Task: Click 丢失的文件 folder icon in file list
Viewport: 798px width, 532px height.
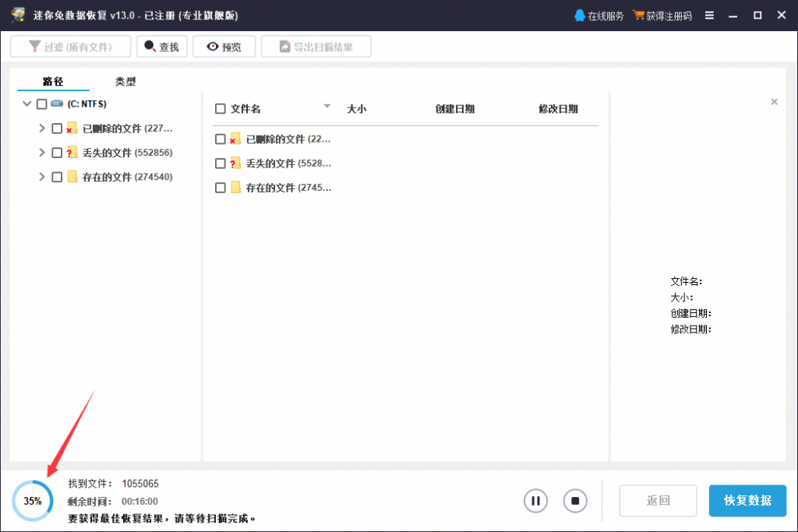Action: [x=235, y=164]
